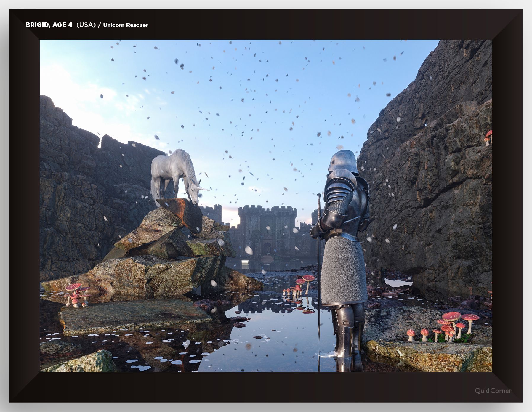Select the sword hilt beside the knight
The height and width of the screenshot is (412, 532).
pos(319,204)
